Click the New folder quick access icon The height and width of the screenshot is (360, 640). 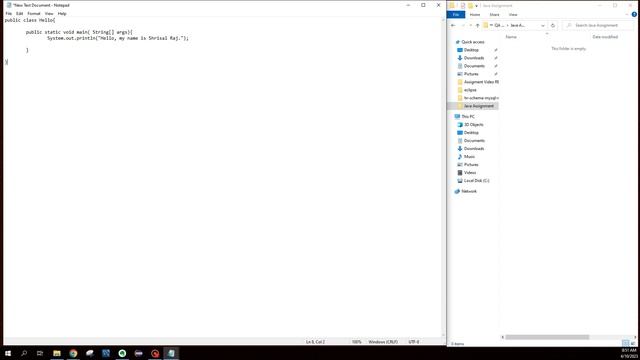click(x=470, y=6)
